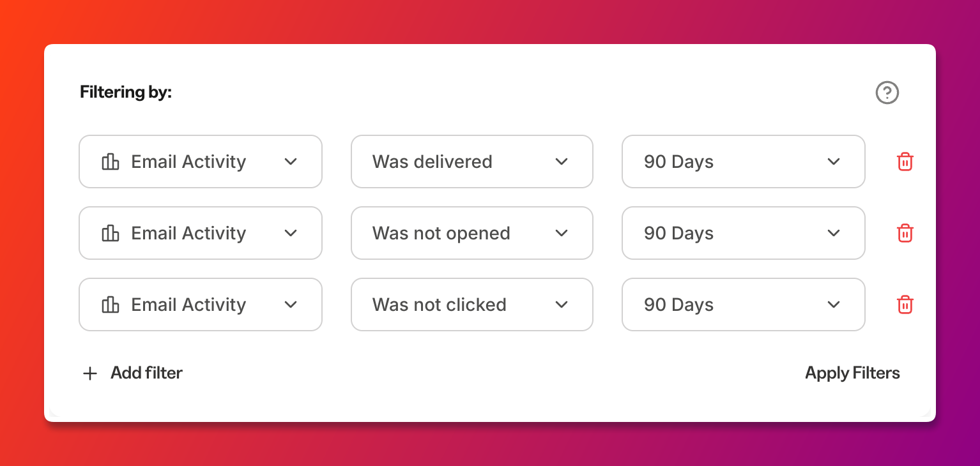Viewport: 980px width, 466px height.
Task: Expand 90 Days dropdown in the not clicked row
Action: click(x=744, y=304)
